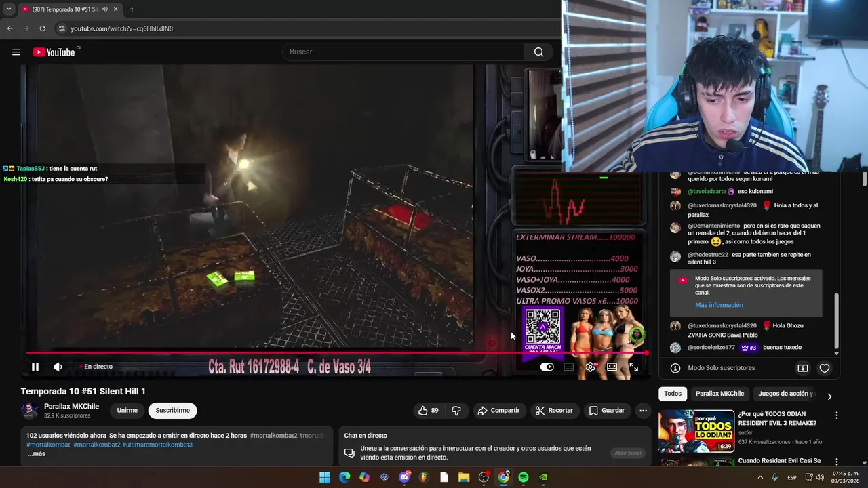
Task: Open #ultimatemortalkombat3 hashtag link
Action: pyautogui.click(x=157, y=445)
